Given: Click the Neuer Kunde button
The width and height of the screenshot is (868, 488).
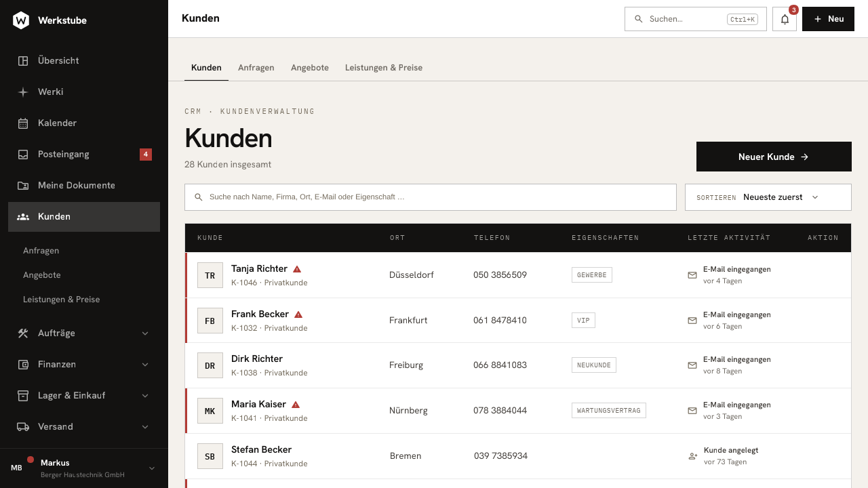Looking at the screenshot, I should (x=774, y=157).
